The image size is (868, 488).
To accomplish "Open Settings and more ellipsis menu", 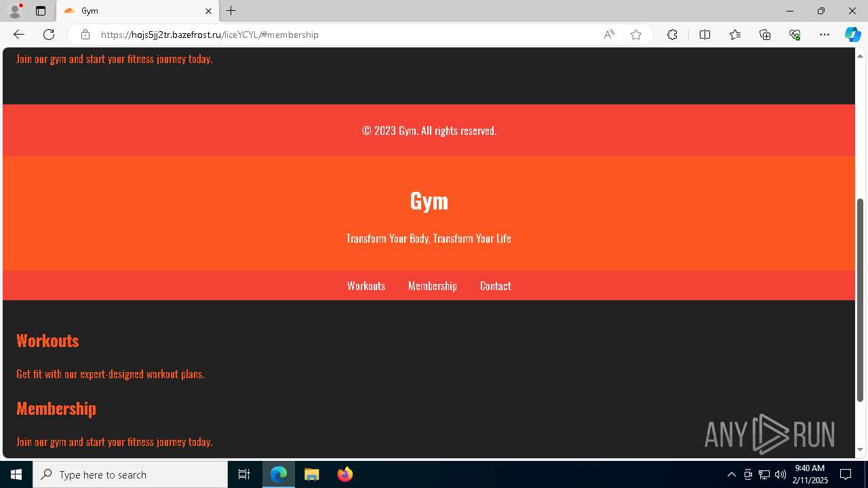I will pos(825,35).
